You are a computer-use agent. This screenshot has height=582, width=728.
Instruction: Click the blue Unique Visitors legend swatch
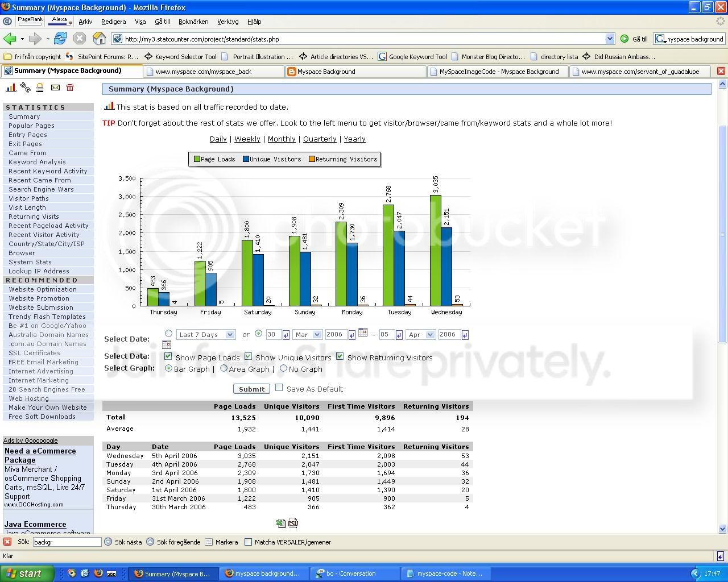pyautogui.click(x=246, y=159)
